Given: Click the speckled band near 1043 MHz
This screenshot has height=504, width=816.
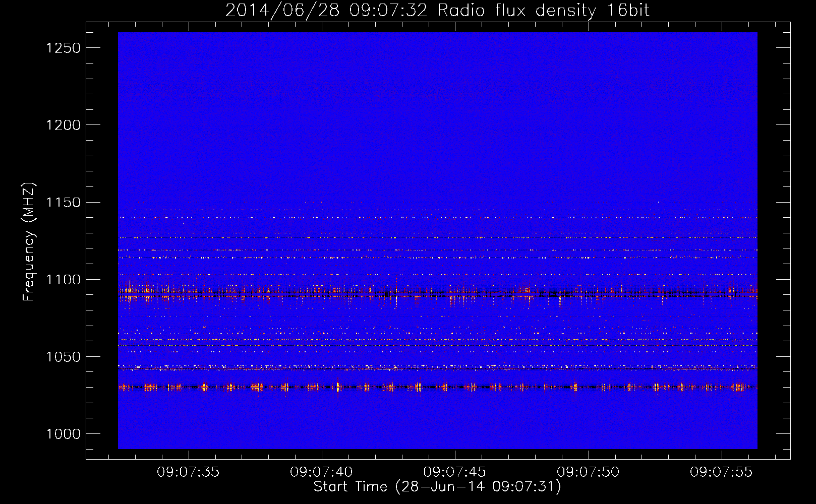Looking at the screenshot, I should click(x=438, y=367).
